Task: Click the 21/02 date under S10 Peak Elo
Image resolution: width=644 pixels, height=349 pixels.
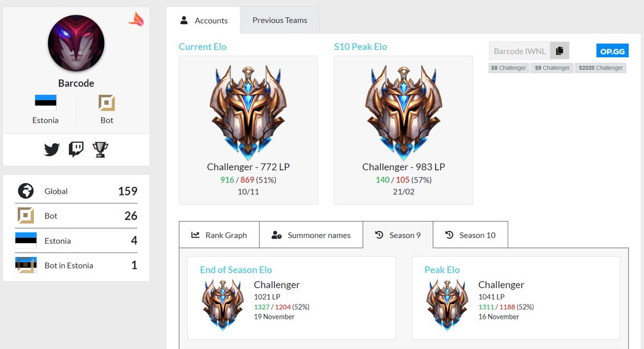Action: point(404,192)
